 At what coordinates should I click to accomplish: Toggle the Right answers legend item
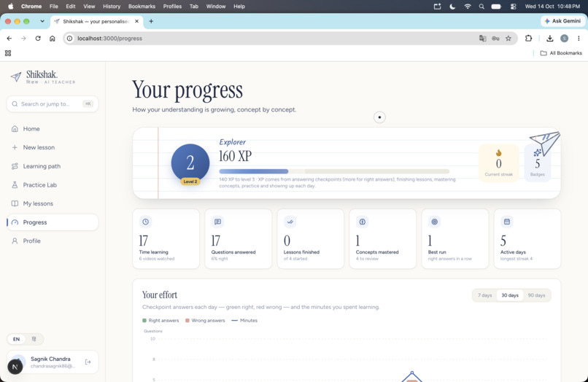click(160, 321)
